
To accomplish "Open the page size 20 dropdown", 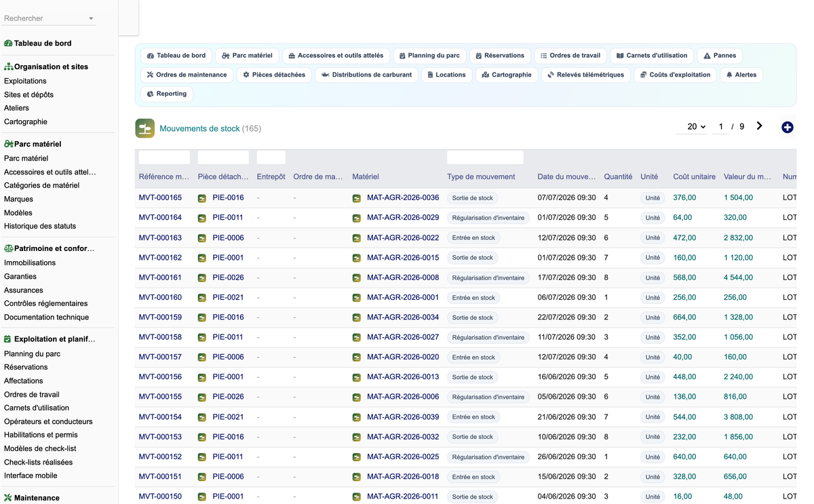I will pyautogui.click(x=692, y=127).
